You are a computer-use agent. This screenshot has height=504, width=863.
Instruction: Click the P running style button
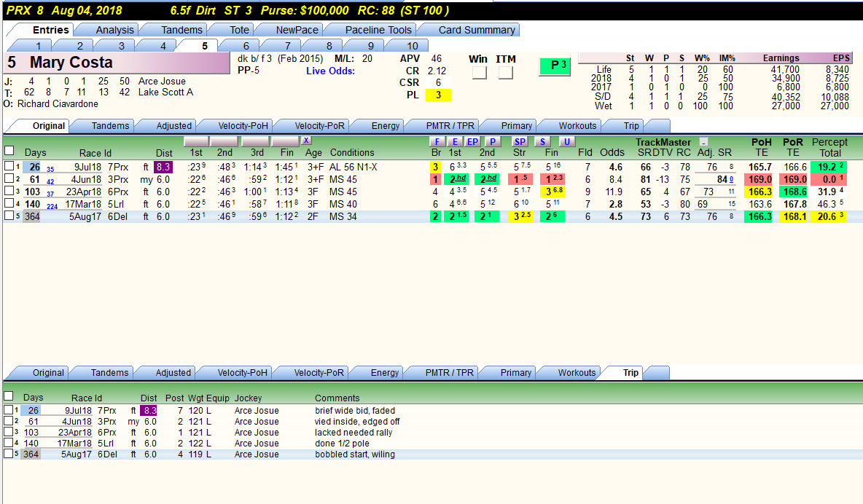[x=493, y=141]
